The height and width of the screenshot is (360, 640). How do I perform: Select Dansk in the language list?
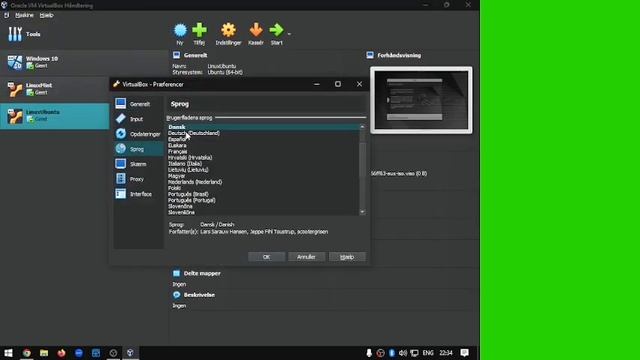[x=263, y=127]
